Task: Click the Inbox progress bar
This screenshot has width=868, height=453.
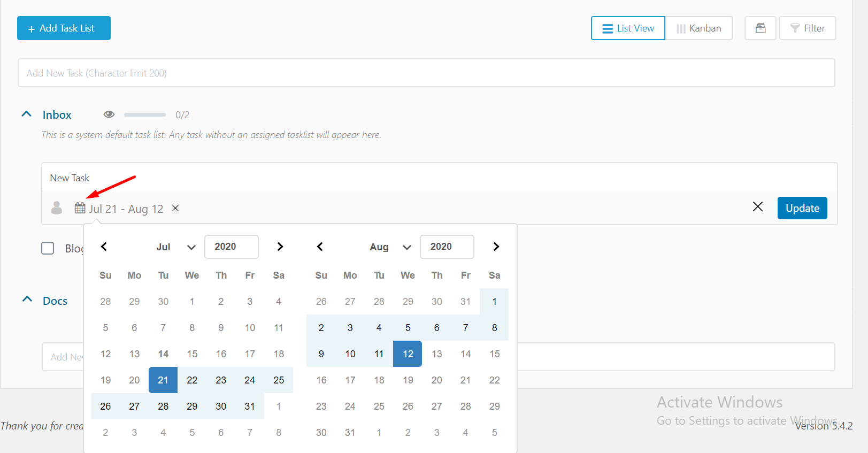Action: 145,114
